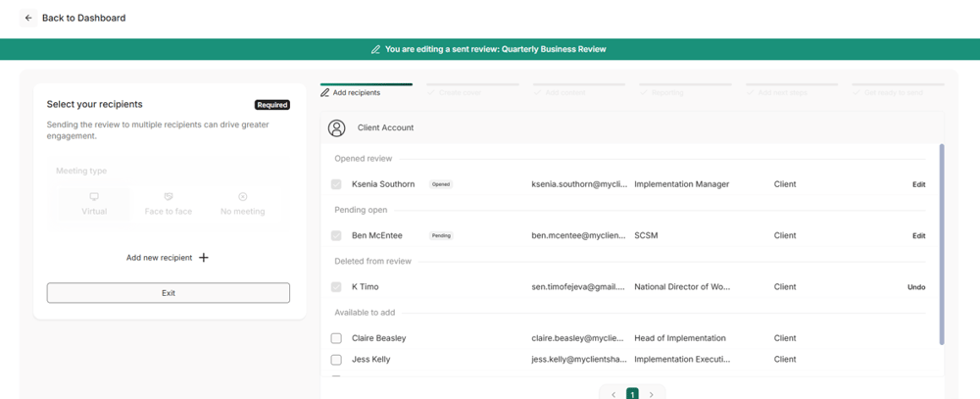Go Back to Dashboard
Image resolution: width=980 pixels, height=399 pixels.
83,18
